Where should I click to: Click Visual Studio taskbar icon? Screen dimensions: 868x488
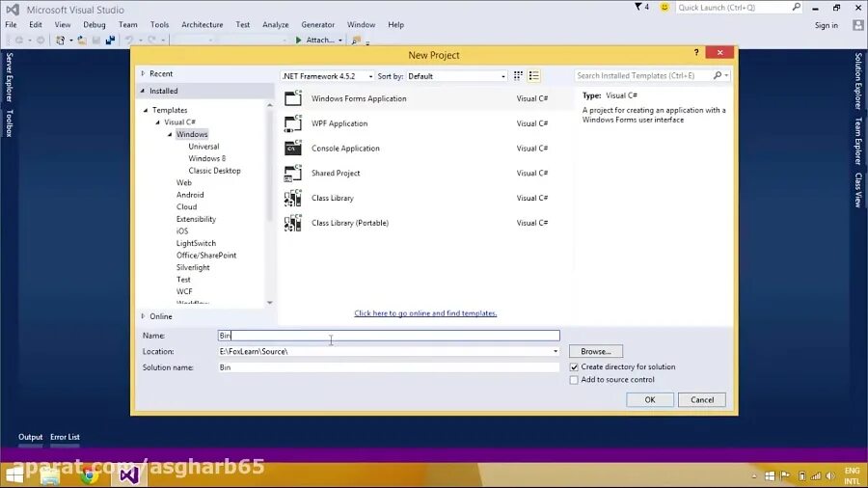129,475
